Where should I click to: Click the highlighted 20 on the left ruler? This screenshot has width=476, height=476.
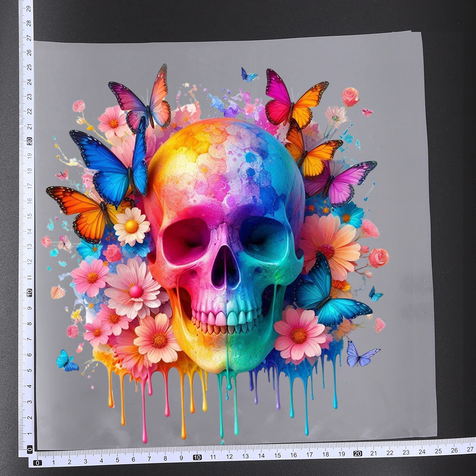pos(30,141)
